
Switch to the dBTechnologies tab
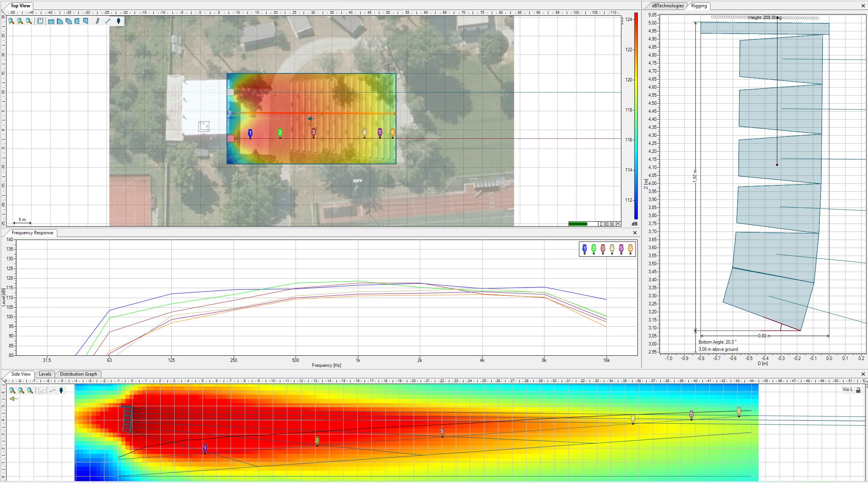tap(668, 6)
